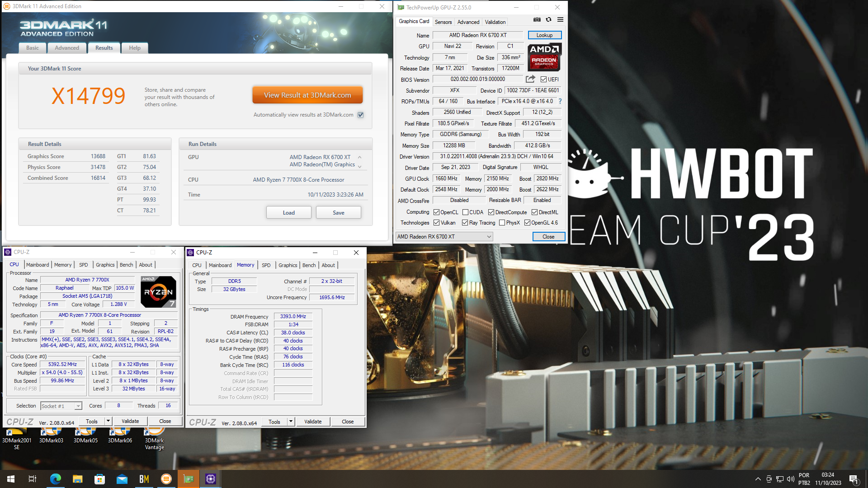Launch Microsoft Edge from the taskbar
This screenshot has height=488, width=868.
[x=55, y=479]
